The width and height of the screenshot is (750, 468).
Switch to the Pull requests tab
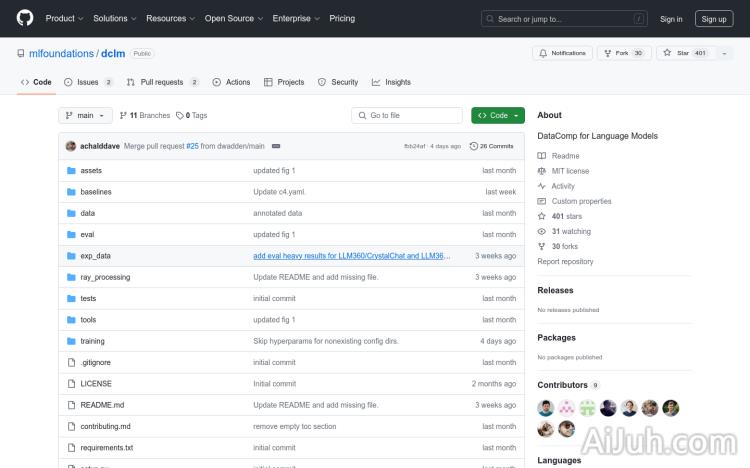coord(162,82)
